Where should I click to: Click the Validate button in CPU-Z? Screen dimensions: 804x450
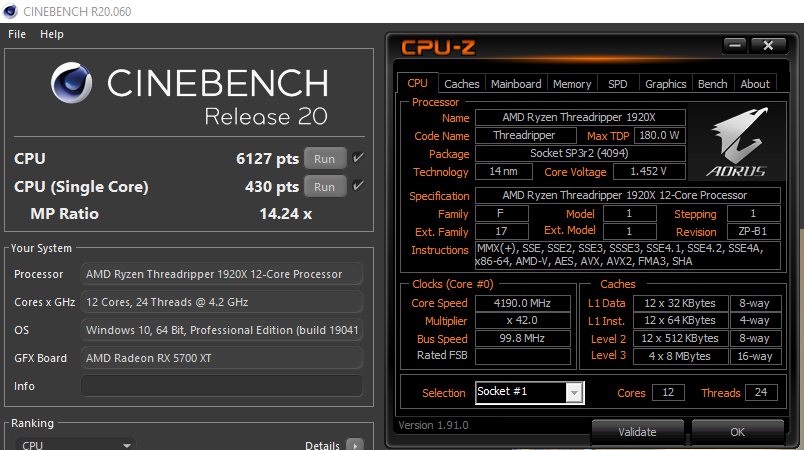tap(637, 432)
